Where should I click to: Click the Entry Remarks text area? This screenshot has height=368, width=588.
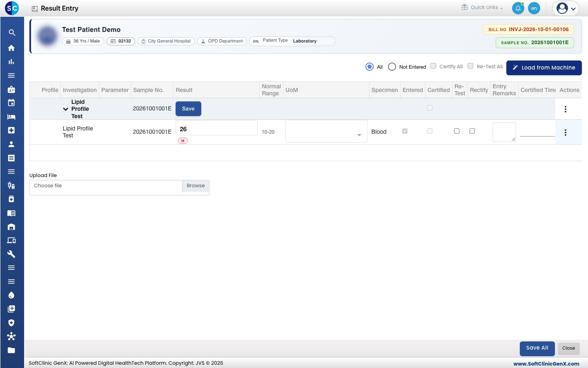(x=504, y=132)
